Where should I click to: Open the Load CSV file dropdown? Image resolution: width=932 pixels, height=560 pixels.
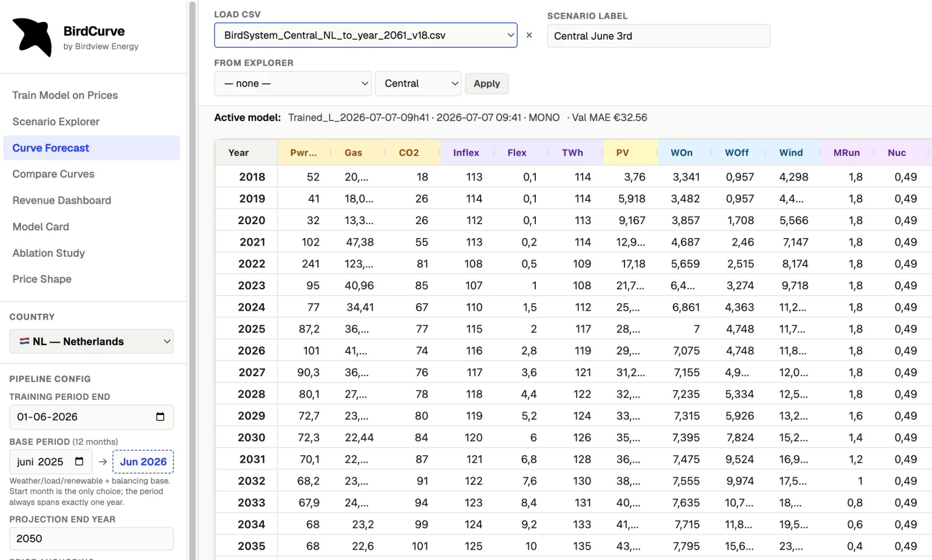point(366,35)
